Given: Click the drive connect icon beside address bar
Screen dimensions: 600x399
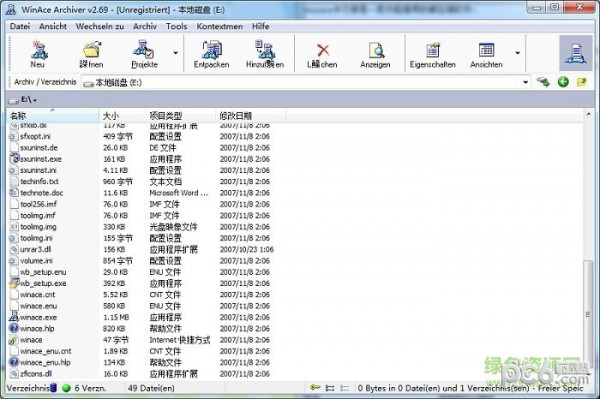Looking at the screenshot, I should pyautogui.click(x=543, y=82).
